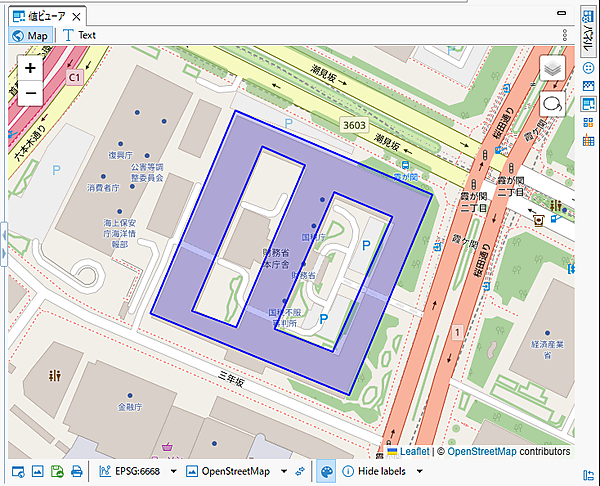Expand the EPSG:6668 dropdown arrow

coord(174,471)
